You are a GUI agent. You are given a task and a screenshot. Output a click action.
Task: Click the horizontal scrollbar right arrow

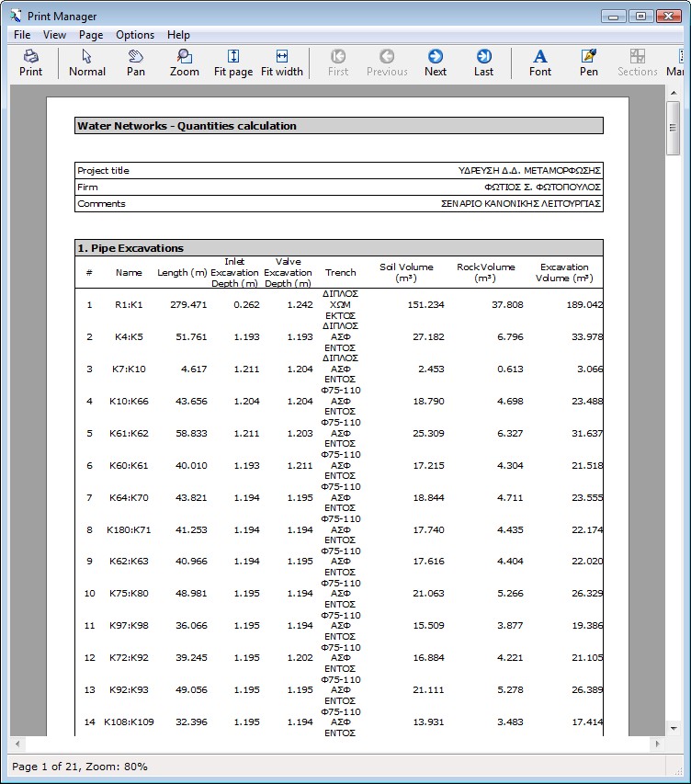tap(656, 744)
